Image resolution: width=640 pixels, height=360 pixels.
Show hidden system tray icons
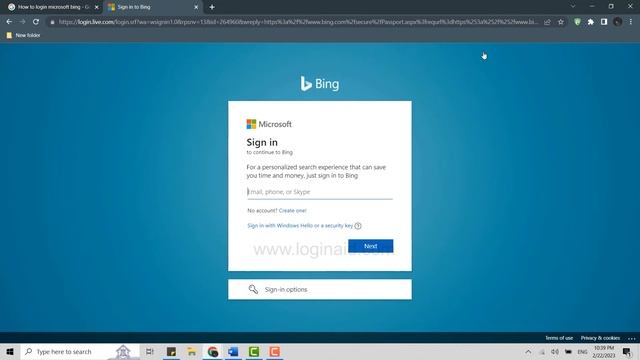(x=528, y=352)
